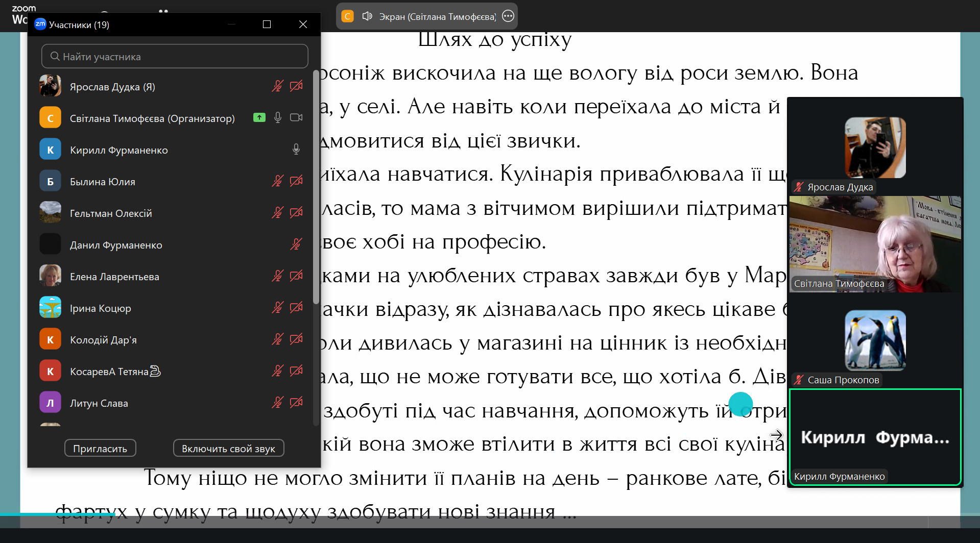
Task: Select participant Елена Лаврентьева in the list
Action: coord(114,277)
